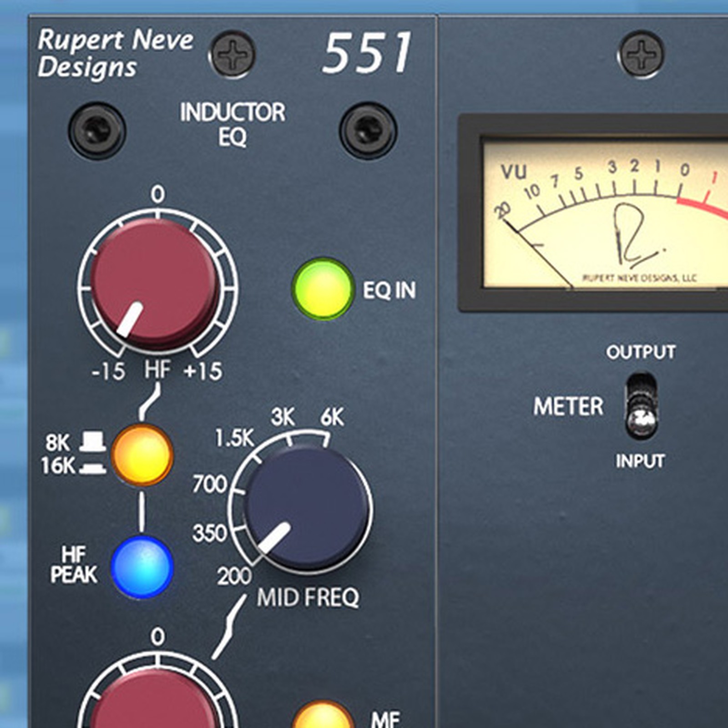Flip the METER output/input toggle switch
Image resolution: width=728 pixels, height=728 pixels.
click(641, 405)
